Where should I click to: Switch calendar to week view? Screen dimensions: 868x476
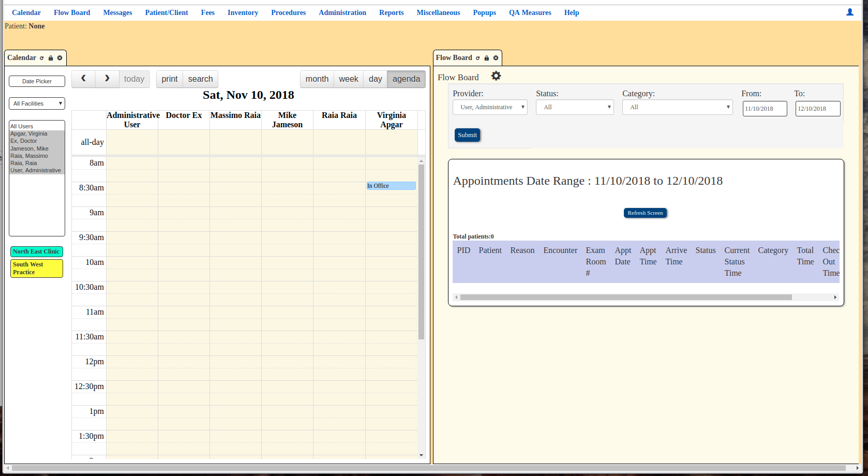click(349, 79)
